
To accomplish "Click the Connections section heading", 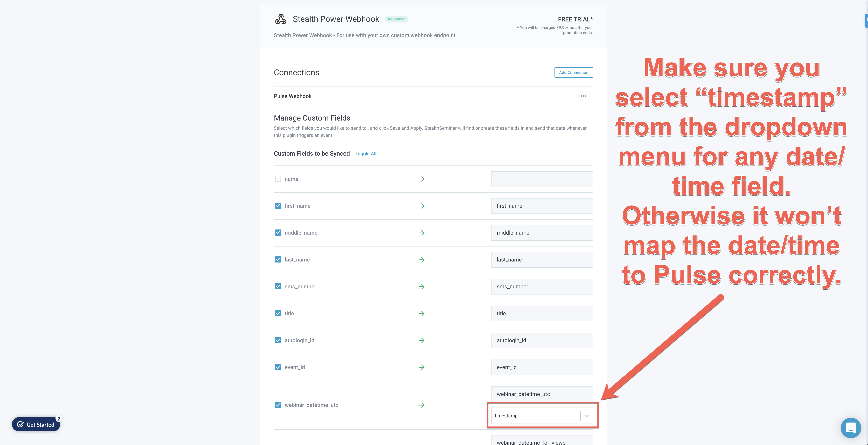I will pos(296,73).
